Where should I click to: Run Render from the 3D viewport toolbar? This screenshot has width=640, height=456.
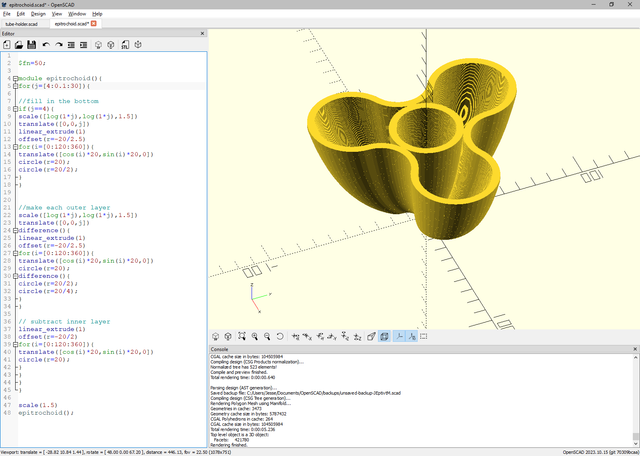point(228,336)
